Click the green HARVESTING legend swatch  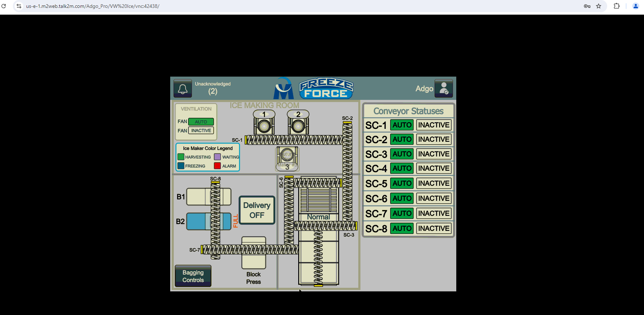click(x=181, y=157)
